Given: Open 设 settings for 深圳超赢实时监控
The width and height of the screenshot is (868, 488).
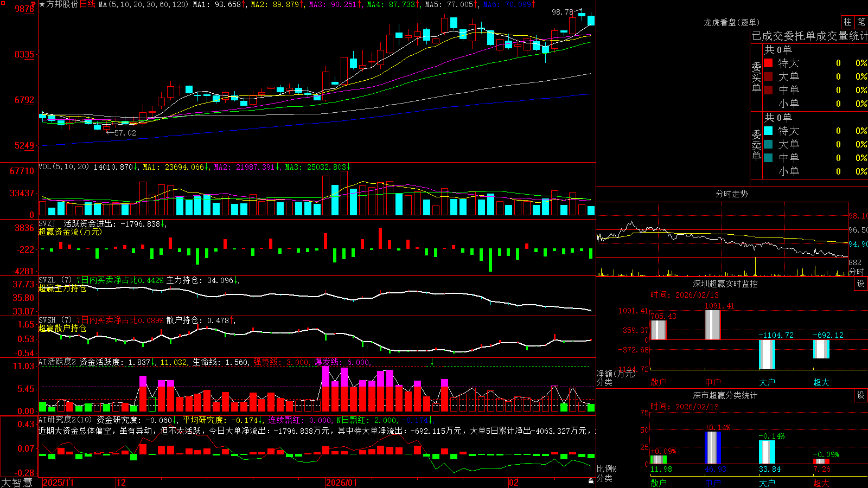Looking at the screenshot, I should click(861, 284).
